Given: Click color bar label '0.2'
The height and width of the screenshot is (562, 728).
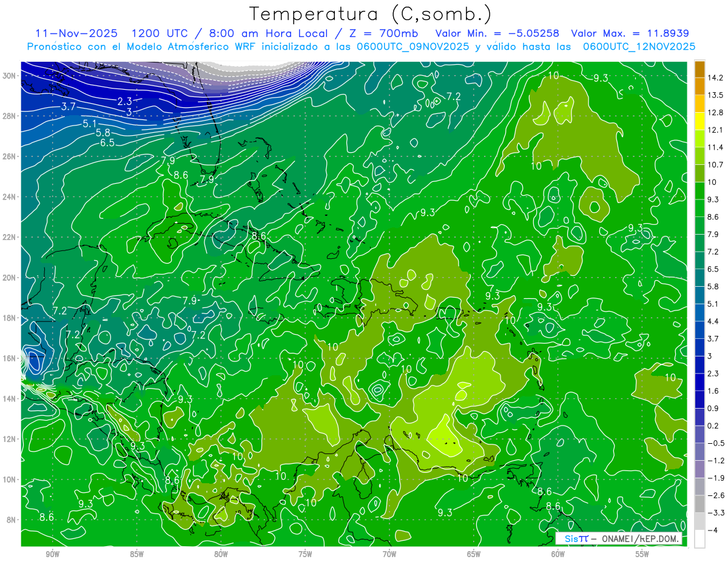Looking at the screenshot, I should 714,426.
